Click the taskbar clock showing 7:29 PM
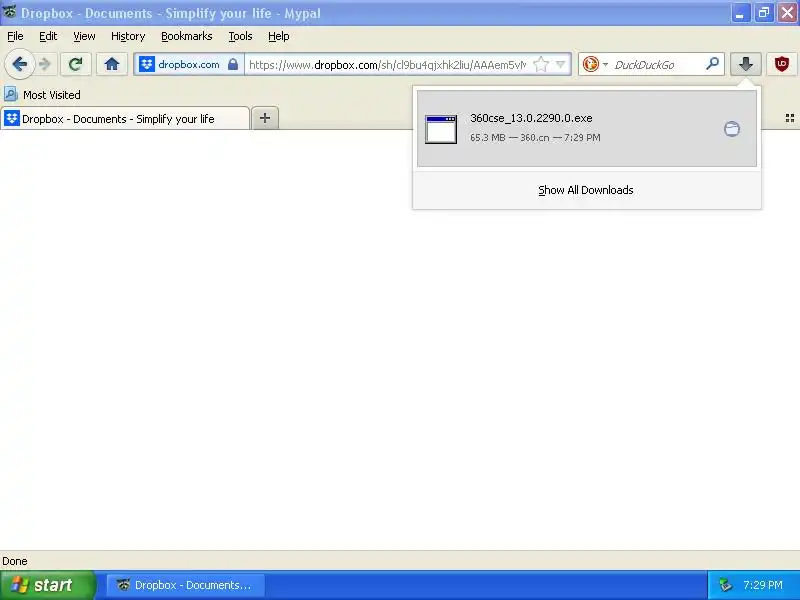 (x=763, y=585)
